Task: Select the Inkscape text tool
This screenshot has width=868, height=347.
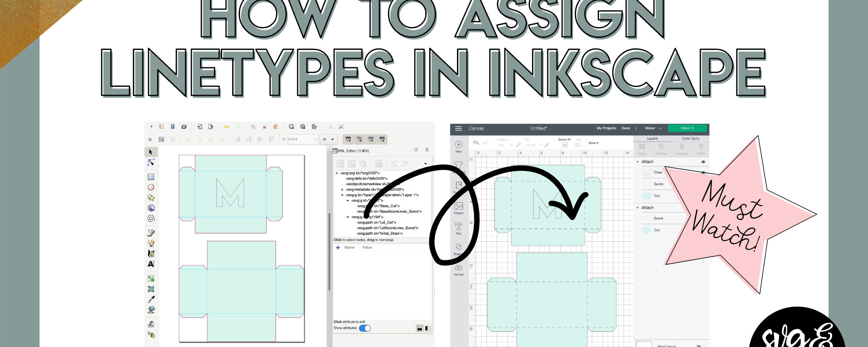Action: click(151, 264)
